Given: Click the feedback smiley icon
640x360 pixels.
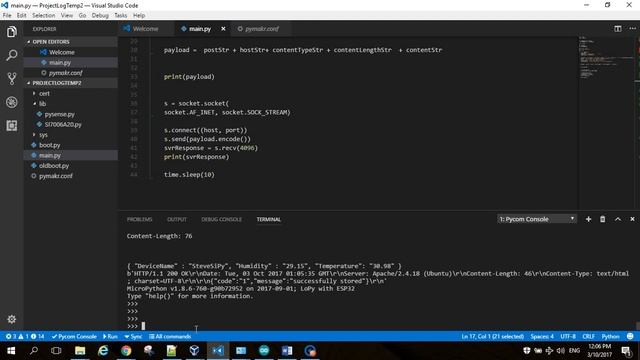Looking at the screenshot, I should [x=630, y=336].
